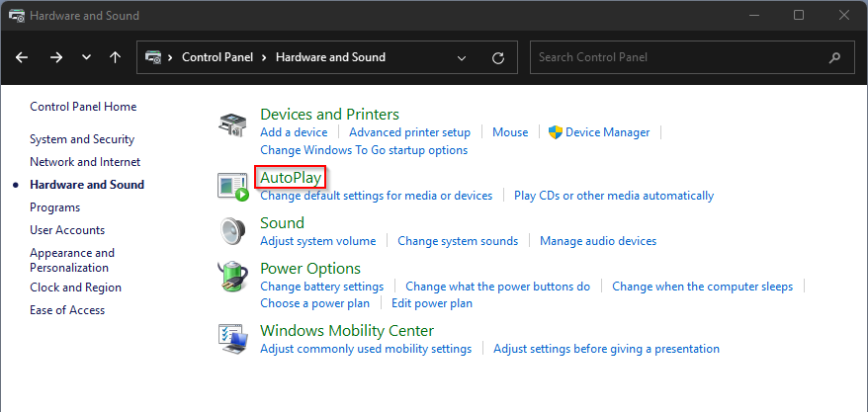This screenshot has height=412, width=868.
Task: Click the title bar Hardware and Sound icon
Action: point(17,16)
